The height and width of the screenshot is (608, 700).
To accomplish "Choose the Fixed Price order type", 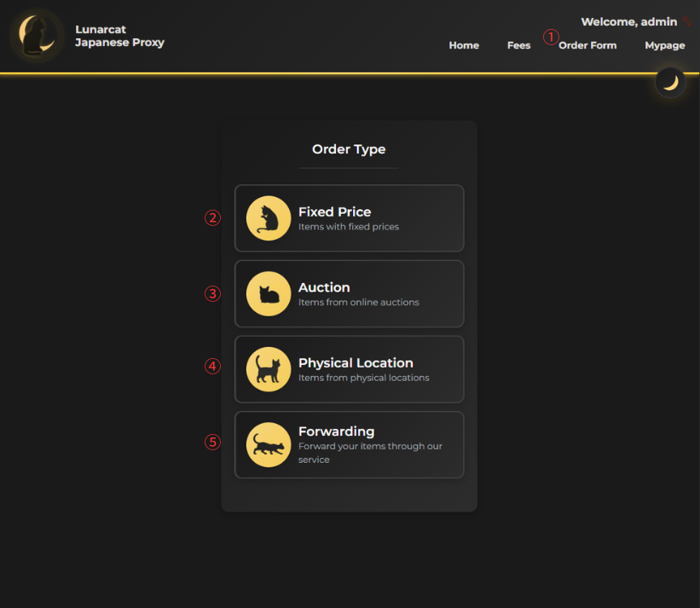I will [x=349, y=218].
